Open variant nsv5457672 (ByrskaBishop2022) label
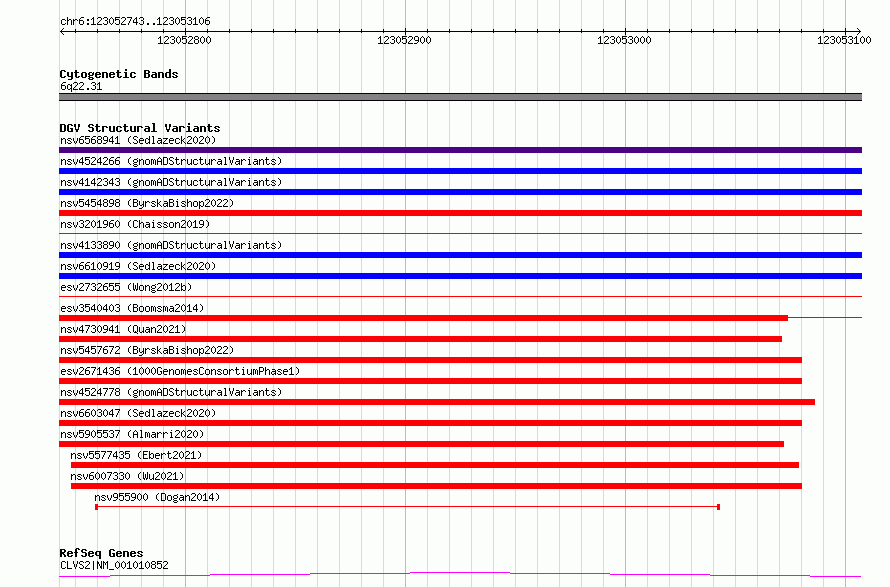The width and height of the screenshot is (890, 587). (x=147, y=350)
